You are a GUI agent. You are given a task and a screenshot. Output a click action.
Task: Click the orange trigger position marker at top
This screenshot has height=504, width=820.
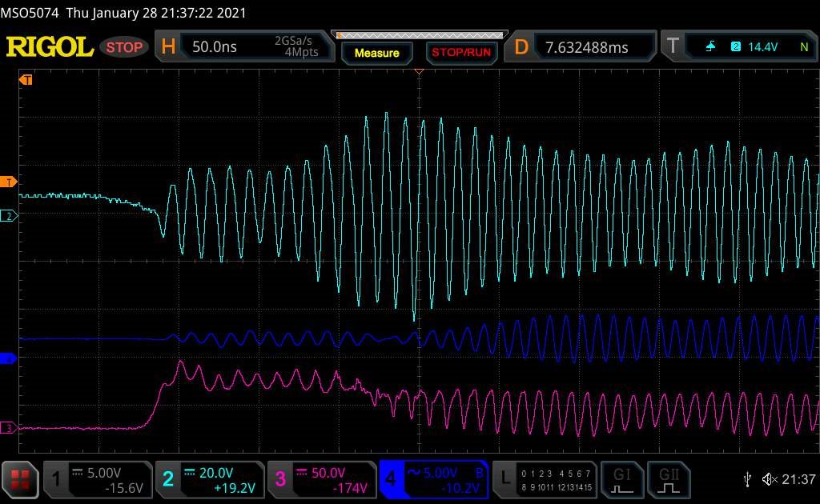(419, 71)
